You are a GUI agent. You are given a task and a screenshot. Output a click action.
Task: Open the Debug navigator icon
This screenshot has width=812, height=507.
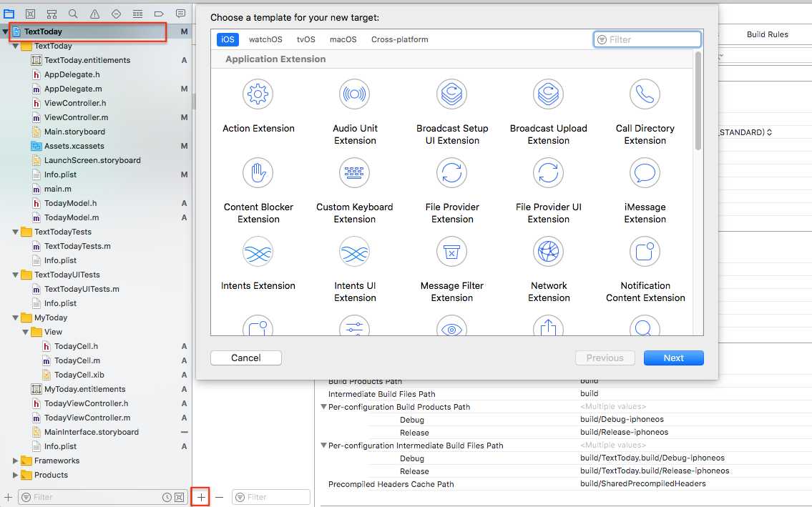pos(137,14)
